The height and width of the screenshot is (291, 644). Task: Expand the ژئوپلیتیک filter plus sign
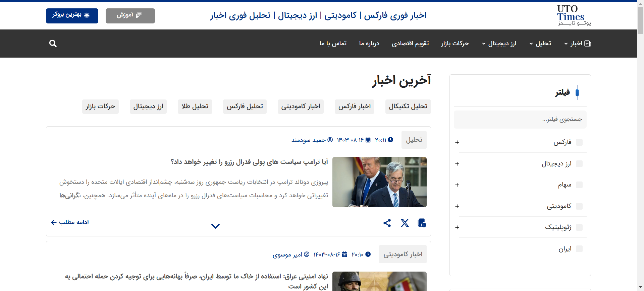tap(457, 227)
